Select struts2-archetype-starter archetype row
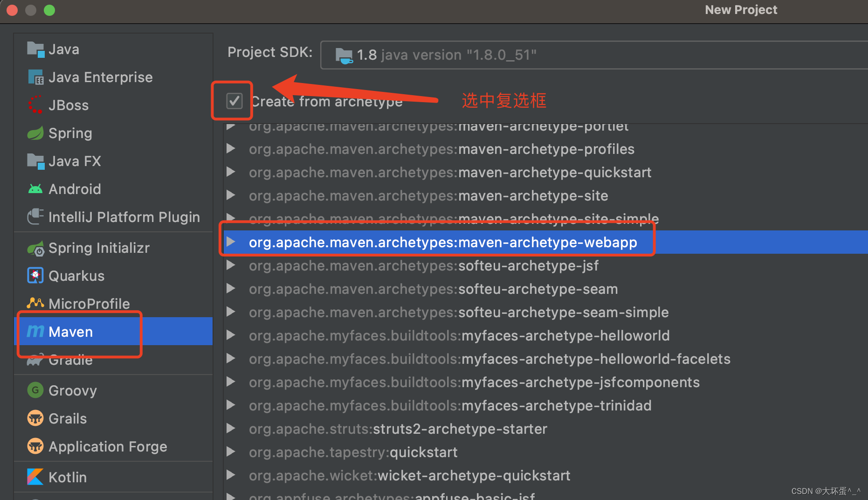 pyautogui.click(x=545, y=429)
